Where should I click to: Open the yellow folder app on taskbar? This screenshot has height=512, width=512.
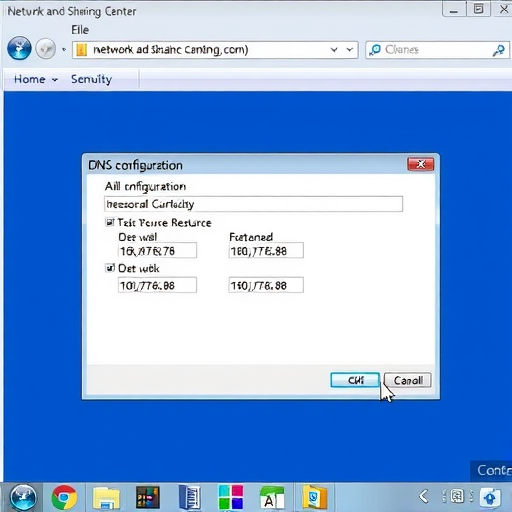pos(314,497)
